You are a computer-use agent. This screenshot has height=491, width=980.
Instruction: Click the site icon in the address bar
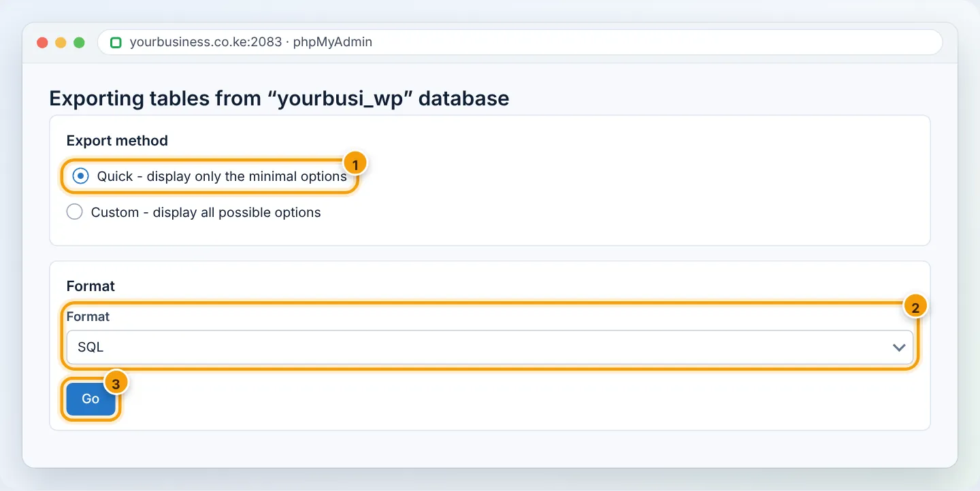coord(116,42)
